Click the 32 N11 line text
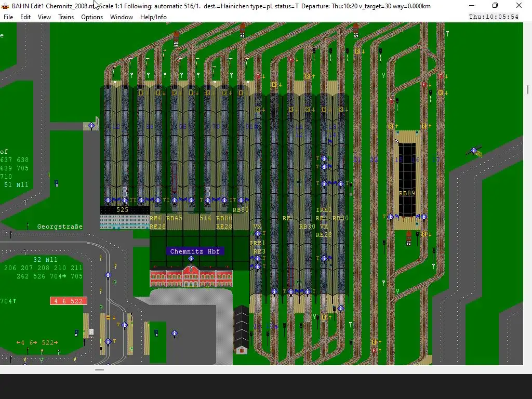Screen dimensions: 532x399 point(46,260)
